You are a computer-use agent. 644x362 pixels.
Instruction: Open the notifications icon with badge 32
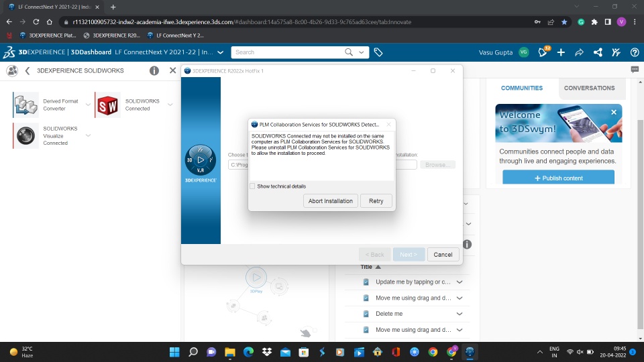tap(543, 52)
